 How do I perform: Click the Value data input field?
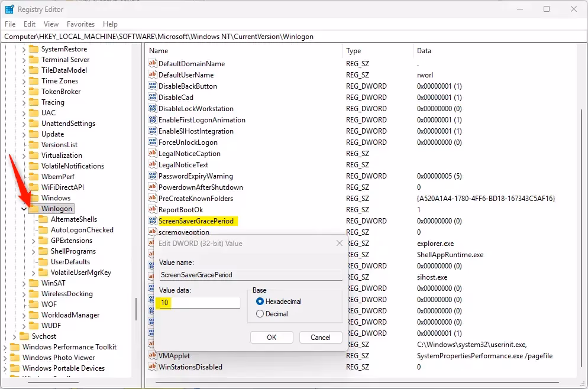point(199,303)
